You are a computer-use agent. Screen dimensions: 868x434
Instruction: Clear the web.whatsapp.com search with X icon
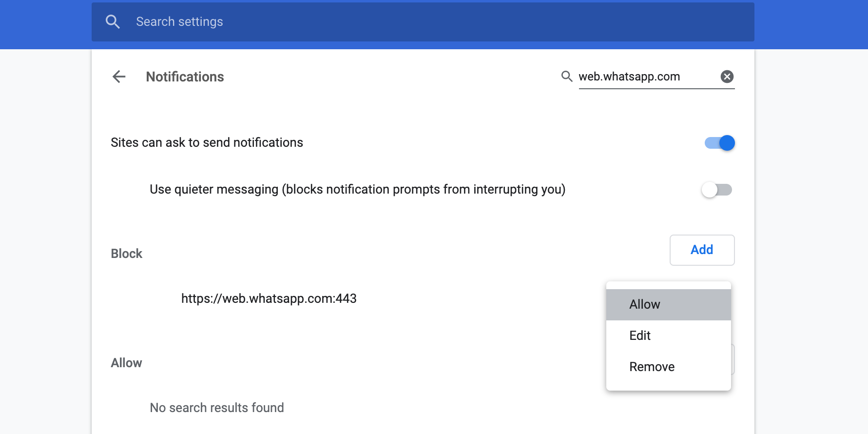[727, 77]
